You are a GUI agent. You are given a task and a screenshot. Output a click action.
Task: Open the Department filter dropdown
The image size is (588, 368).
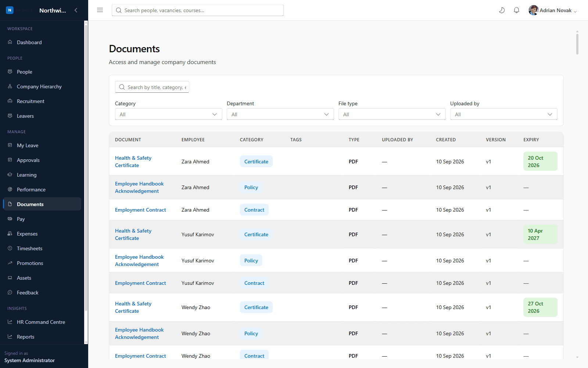click(x=280, y=114)
